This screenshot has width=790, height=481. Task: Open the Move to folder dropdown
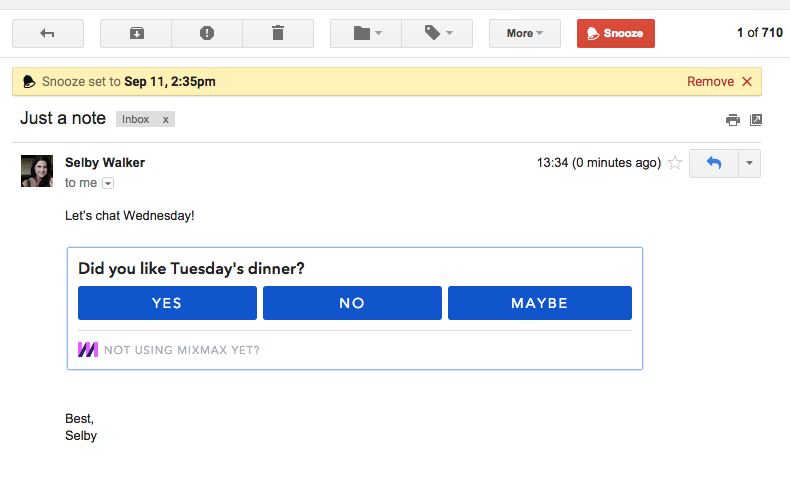366,33
